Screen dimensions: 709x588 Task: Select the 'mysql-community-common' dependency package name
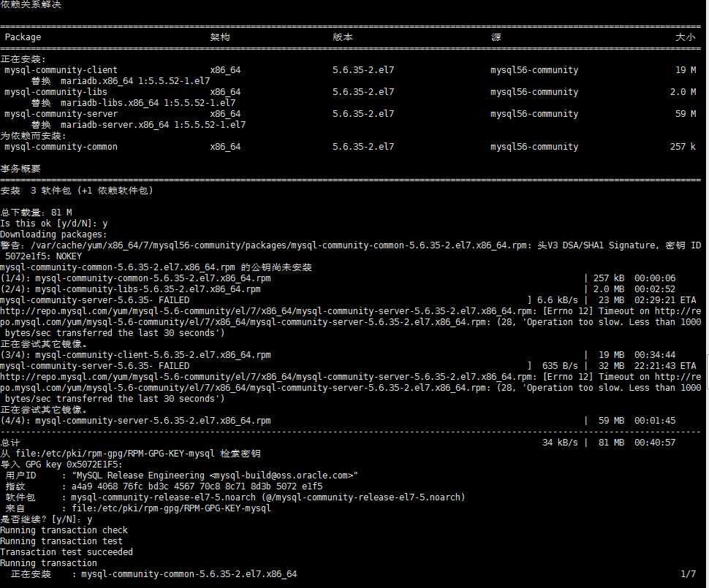coord(61,146)
